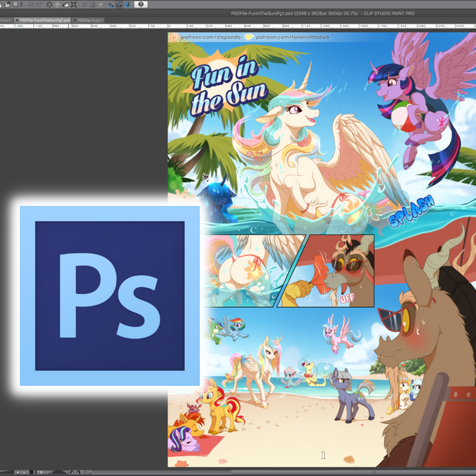Toggle Snap to Special Ruler
Image resolution: width=476 pixels, height=476 pixels.
[119, 5]
